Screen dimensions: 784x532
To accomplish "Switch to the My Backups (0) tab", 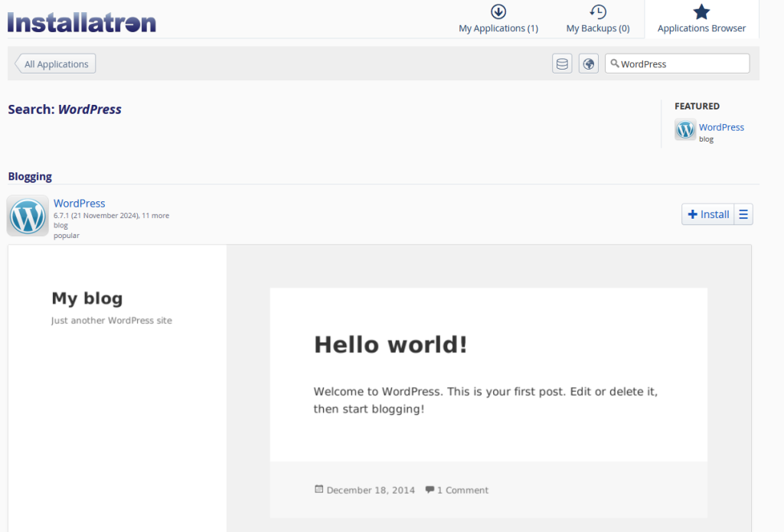I will [x=598, y=19].
